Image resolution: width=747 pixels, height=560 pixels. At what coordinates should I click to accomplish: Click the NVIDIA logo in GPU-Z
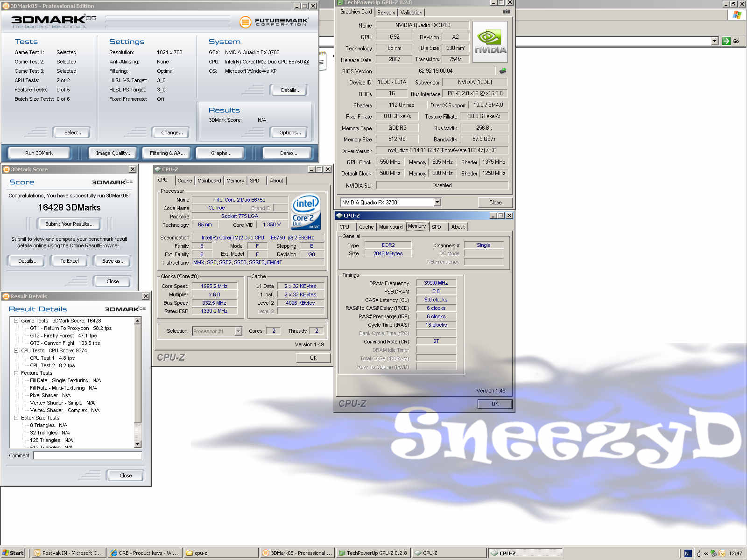coord(490,42)
